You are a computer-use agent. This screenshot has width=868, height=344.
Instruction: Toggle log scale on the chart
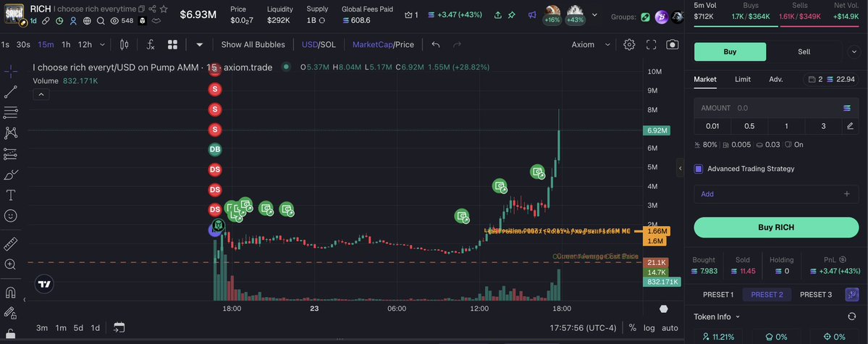(649, 328)
